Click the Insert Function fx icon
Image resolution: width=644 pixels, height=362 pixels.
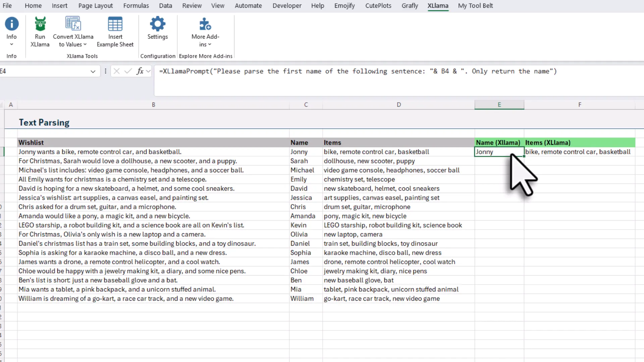(x=140, y=71)
